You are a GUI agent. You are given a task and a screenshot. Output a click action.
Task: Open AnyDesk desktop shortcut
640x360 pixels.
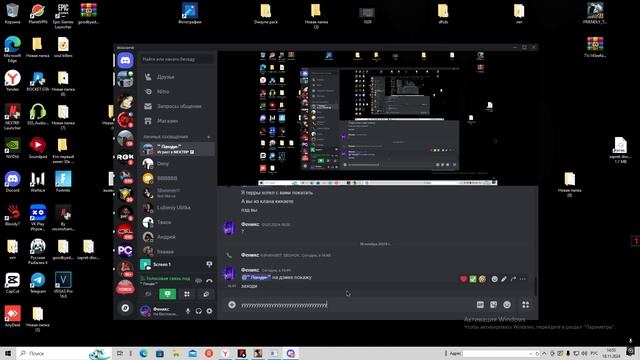click(x=12, y=316)
